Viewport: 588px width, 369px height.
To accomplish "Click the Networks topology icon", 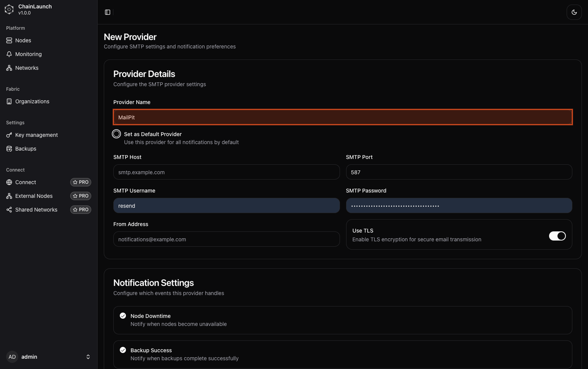I will point(9,68).
